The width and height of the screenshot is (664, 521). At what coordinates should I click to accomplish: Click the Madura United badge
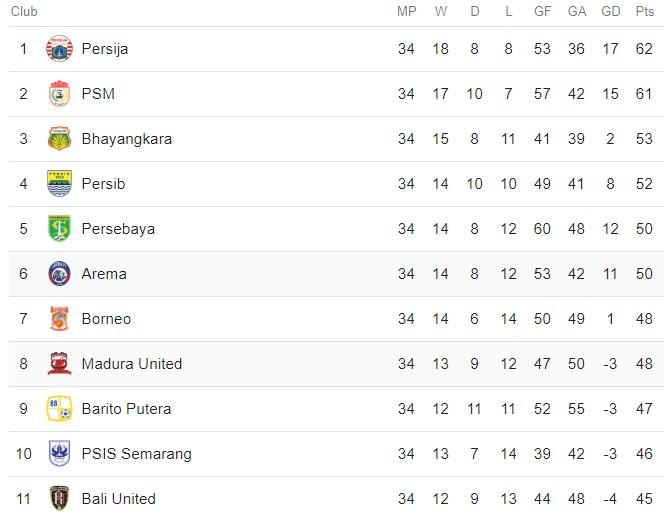(x=60, y=364)
